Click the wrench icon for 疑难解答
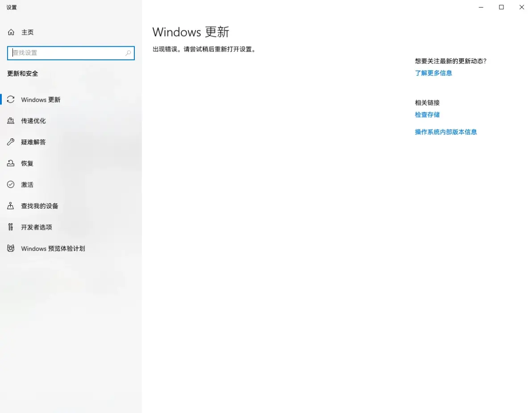The height and width of the screenshot is (413, 532). point(11,142)
